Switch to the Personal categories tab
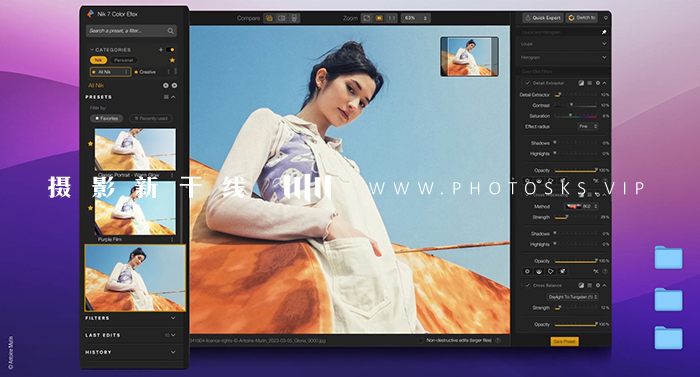This screenshot has height=377, width=700. (124, 60)
